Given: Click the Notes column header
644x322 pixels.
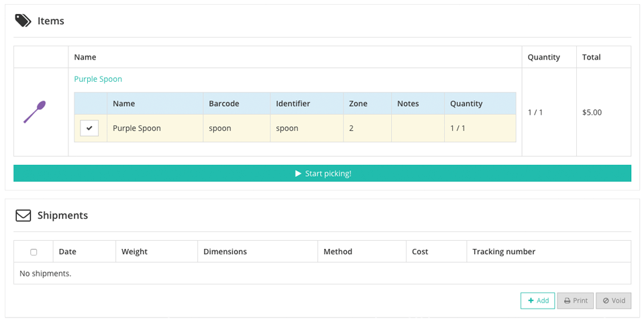Looking at the screenshot, I should click(418, 103).
